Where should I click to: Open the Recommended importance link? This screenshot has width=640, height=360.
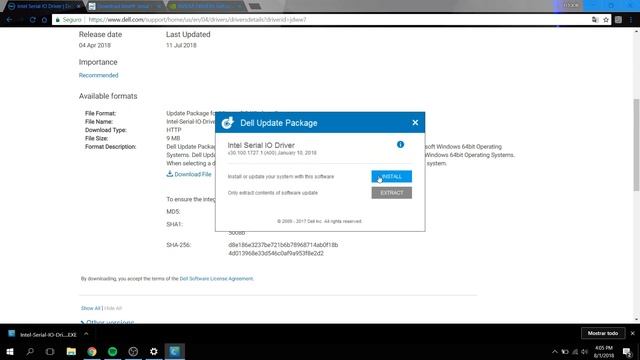tap(98, 75)
